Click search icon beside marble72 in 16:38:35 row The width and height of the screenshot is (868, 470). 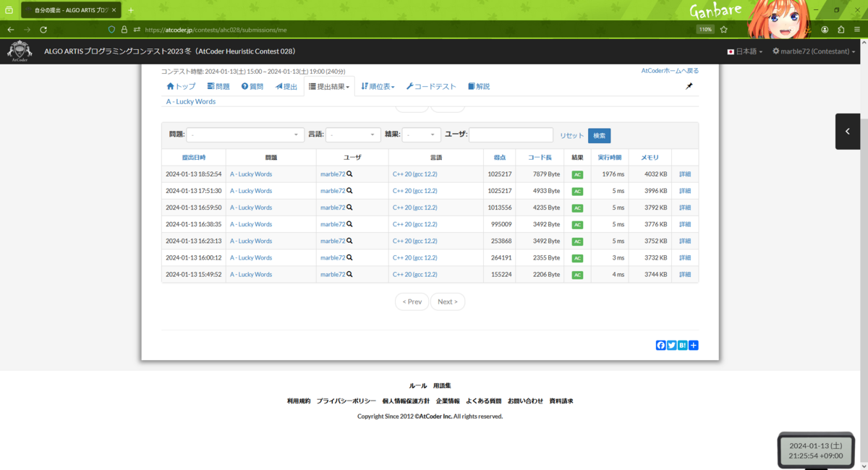pos(349,224)
